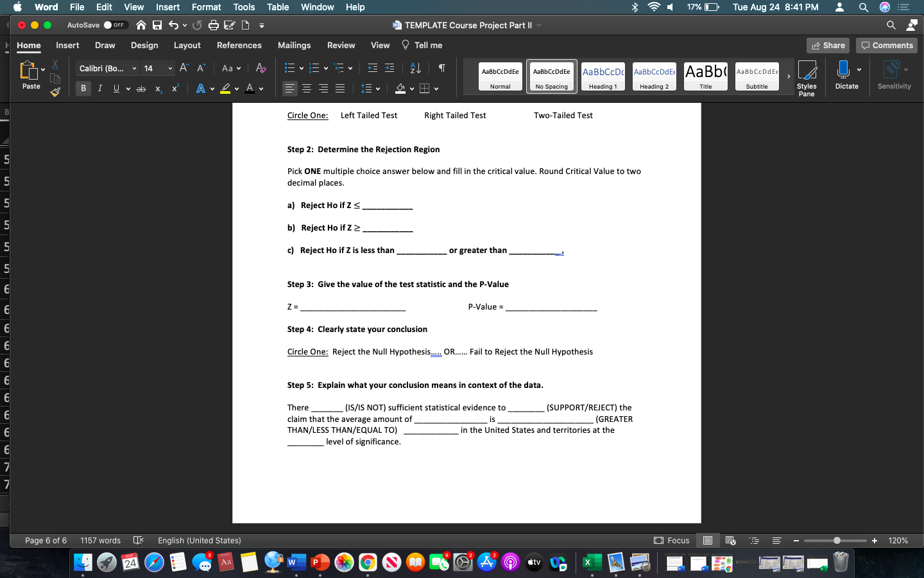Open borders dropdown arrow
The image size is (924, 578).
point(436,89)
